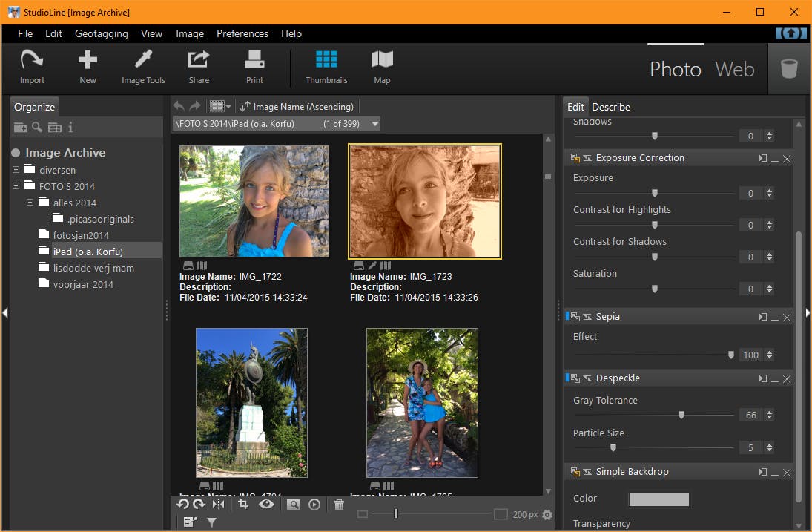Switch to the Describe tab
Screen dimensions: 812x532
[x=611, y=107]
